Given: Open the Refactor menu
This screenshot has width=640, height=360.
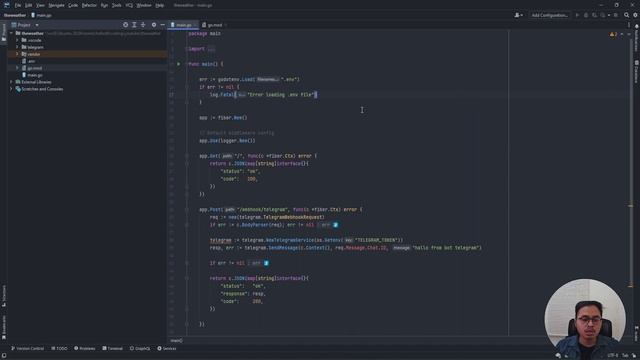Looking at the screenshot, I should (x=89, y=5).
